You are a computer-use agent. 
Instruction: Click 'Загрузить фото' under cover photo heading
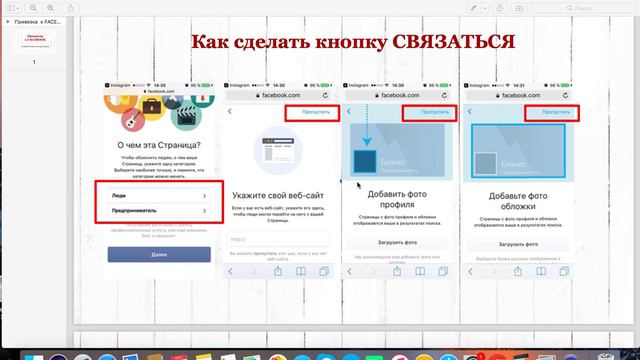(518, 244)
